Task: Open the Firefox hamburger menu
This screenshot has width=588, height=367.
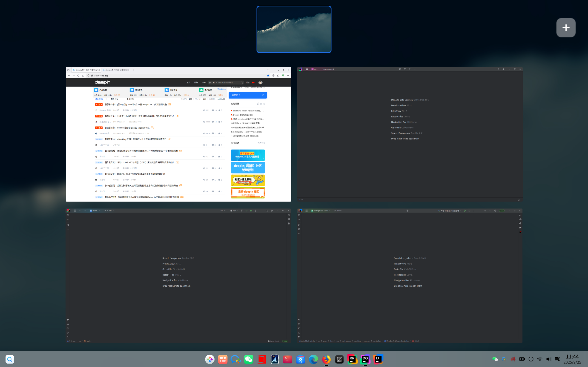Action: point(288,75)
